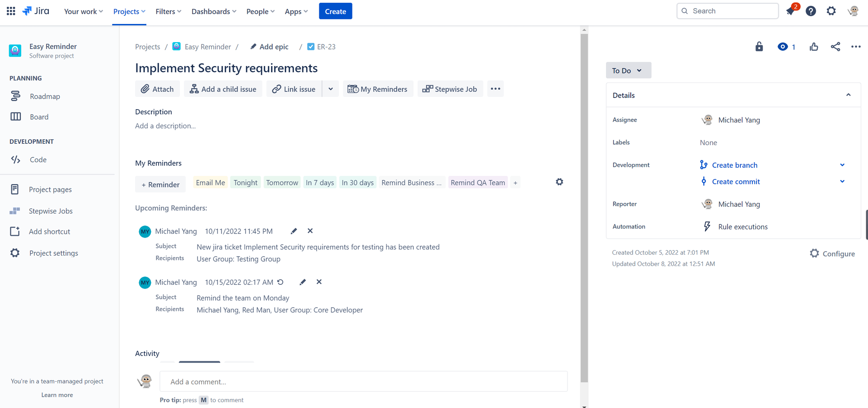Open more actions ellipsis in issue toolbar

pyautogui.click(x=496, y=89)
